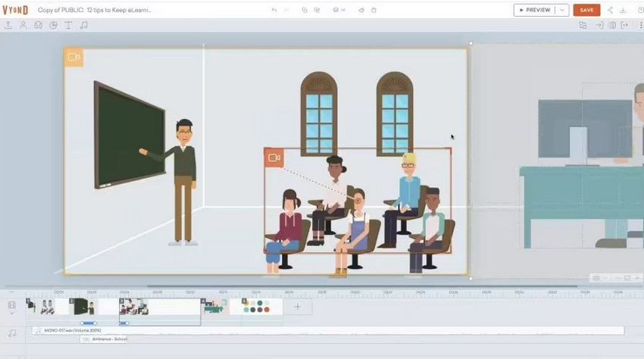
Task: Expand the scene track chevron
Action: click(x=11, y=313)
